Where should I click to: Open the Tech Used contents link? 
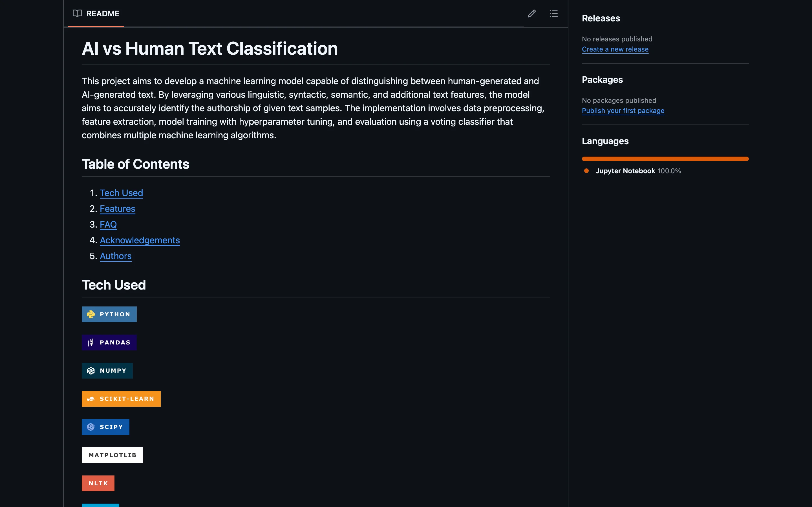(121, 193)
